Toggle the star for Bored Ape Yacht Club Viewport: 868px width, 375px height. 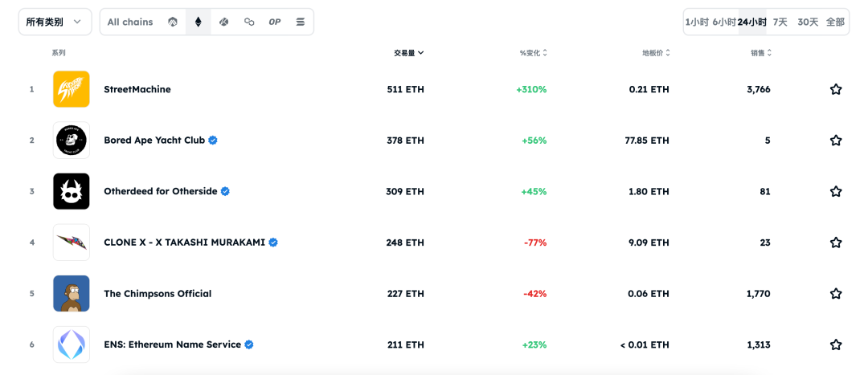836,141
